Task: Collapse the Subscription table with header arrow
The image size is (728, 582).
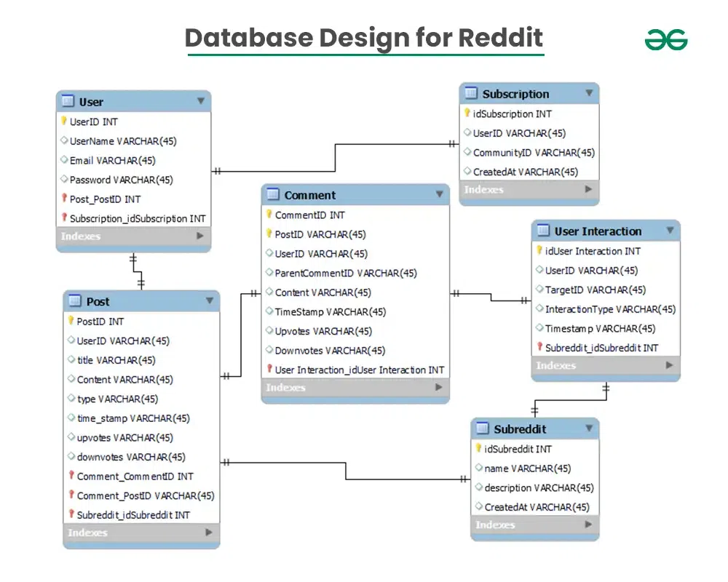Action: coord(589,93)
